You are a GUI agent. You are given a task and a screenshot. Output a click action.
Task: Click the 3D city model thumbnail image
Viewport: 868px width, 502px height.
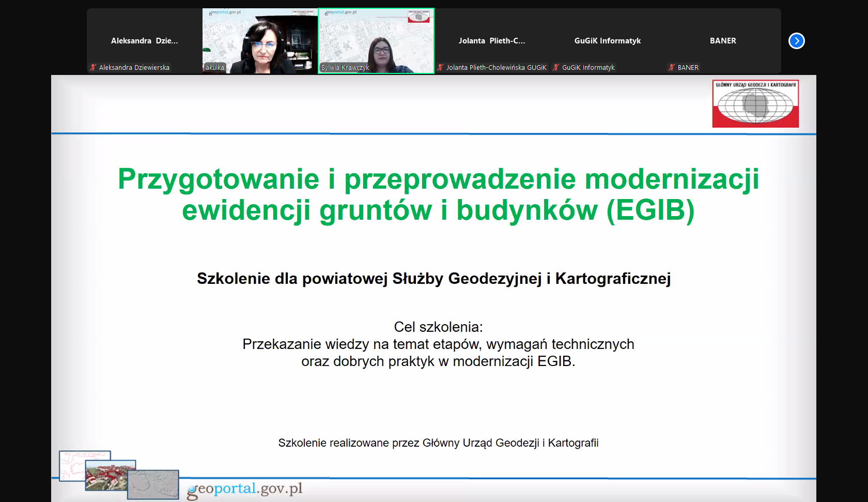point(109,476)
